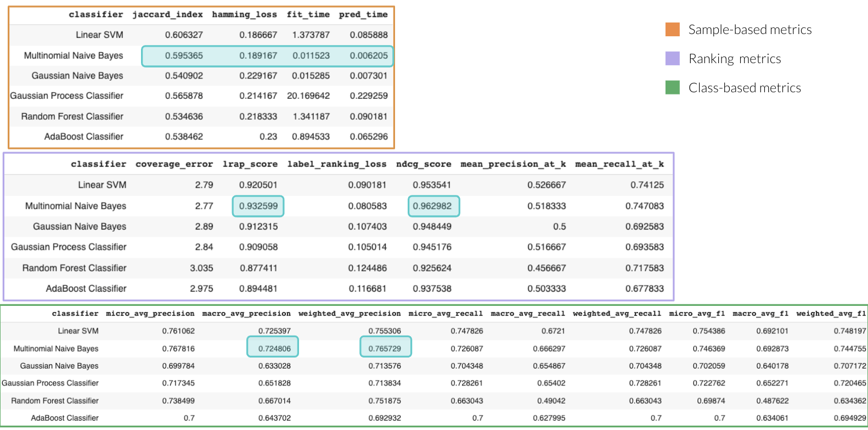Select the hamming_loss column header
This screenshot has width=868, height=430.
point(244,14)
